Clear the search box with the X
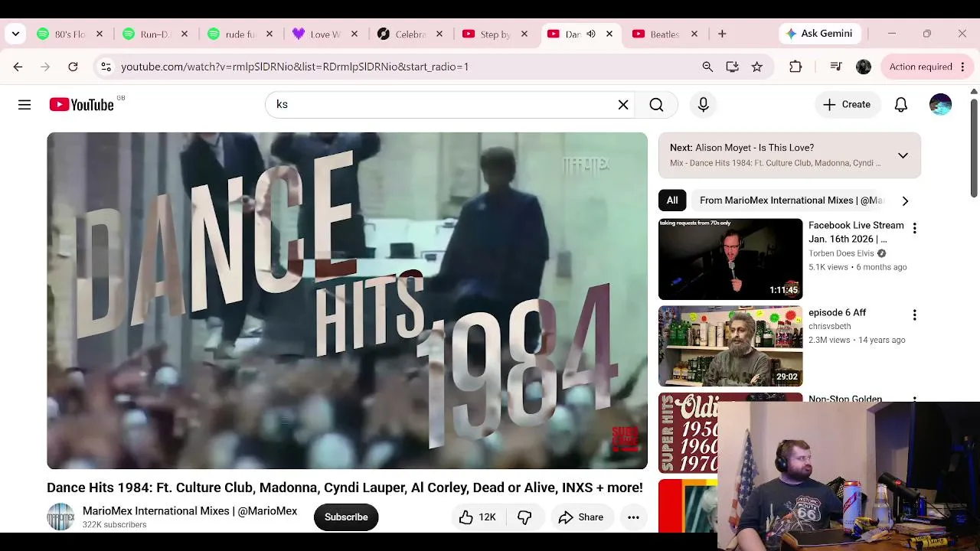The image size is (980, 551). pyautogui.click(x=623, y=105)
